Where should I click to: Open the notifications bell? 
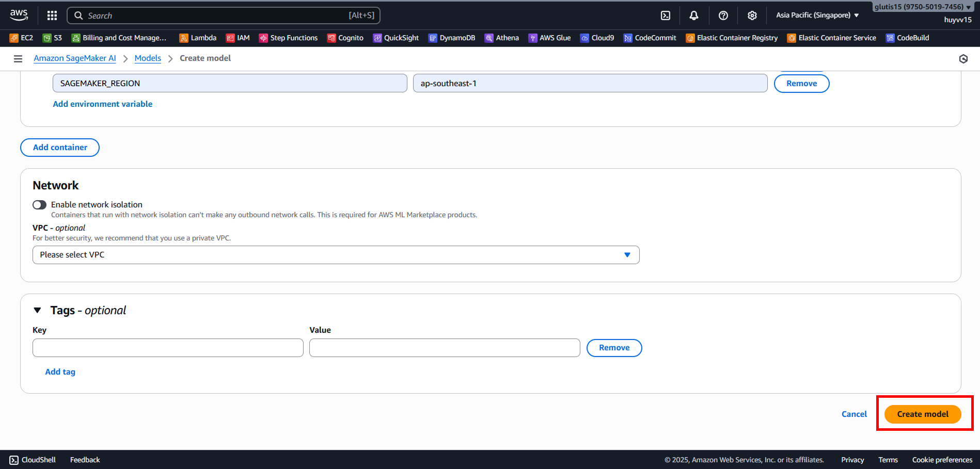[x=694, y=15]
